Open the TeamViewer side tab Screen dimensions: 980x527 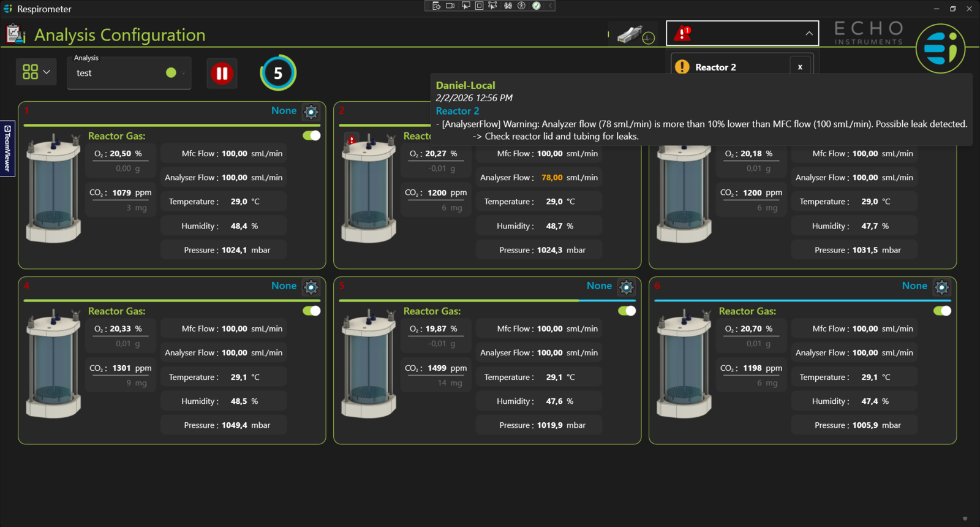pos(7,148)
